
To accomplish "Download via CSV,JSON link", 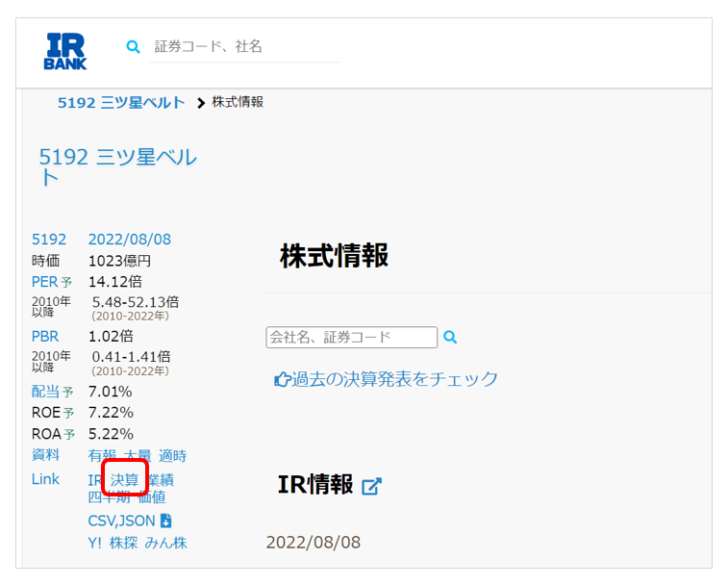I will pyautogui.click(x=121, y=521).
